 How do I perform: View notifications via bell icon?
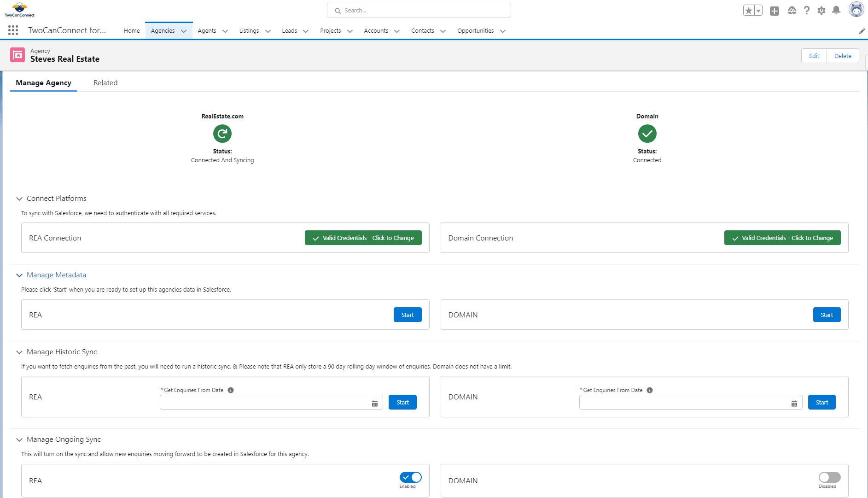coord(837,10)
